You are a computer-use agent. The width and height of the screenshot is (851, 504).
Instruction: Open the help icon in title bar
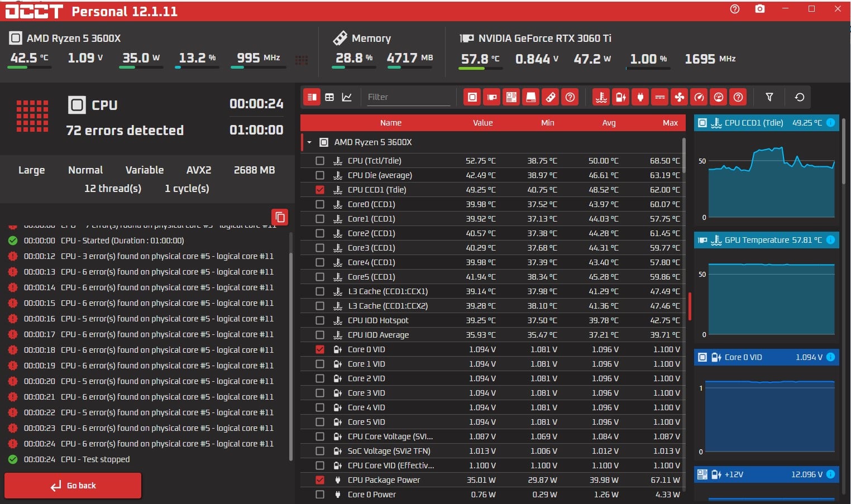pos(735,9)
